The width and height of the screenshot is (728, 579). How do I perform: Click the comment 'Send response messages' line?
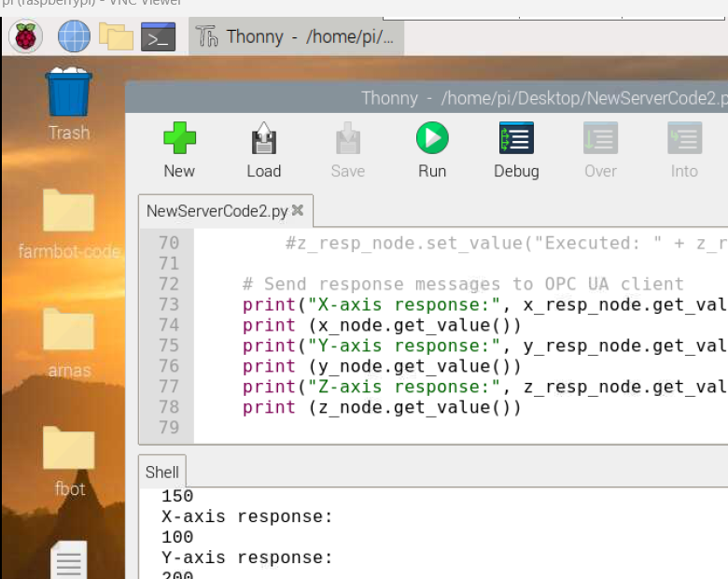(x=463, y=284)
